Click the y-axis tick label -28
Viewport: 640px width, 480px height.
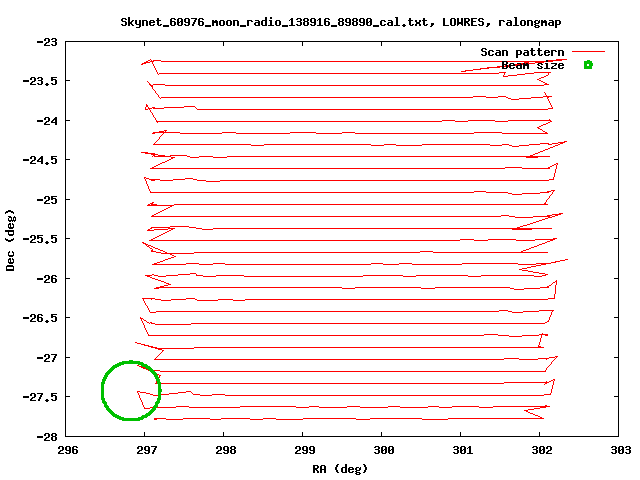pyautogui.click(x=47, y=436)
